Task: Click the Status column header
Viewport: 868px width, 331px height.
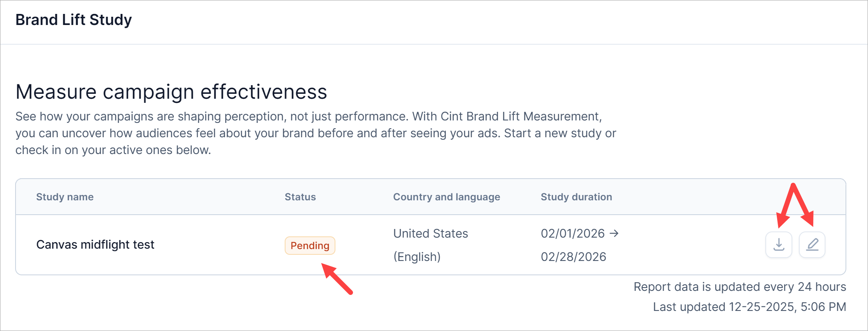Action: click(x=300, y=197)
